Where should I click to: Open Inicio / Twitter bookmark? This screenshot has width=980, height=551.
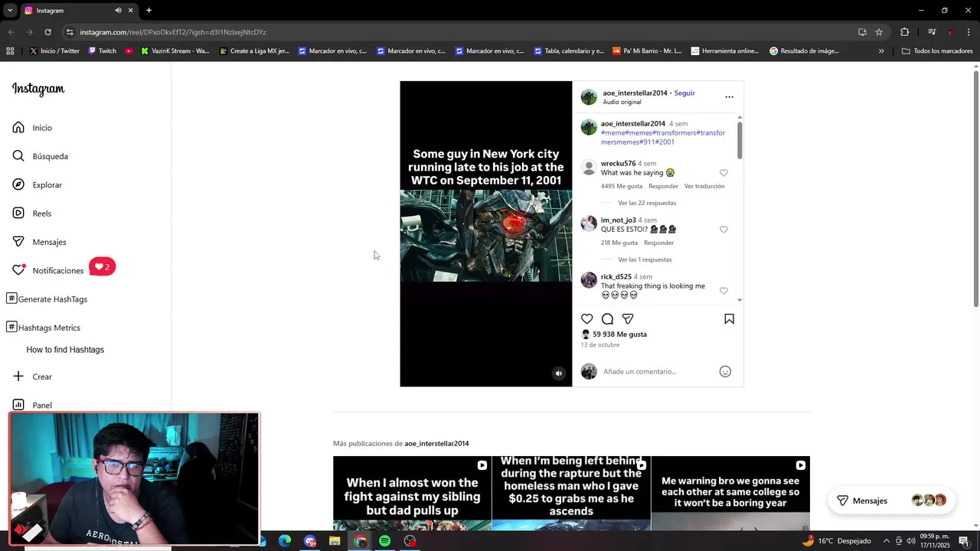tap(54, 51)
